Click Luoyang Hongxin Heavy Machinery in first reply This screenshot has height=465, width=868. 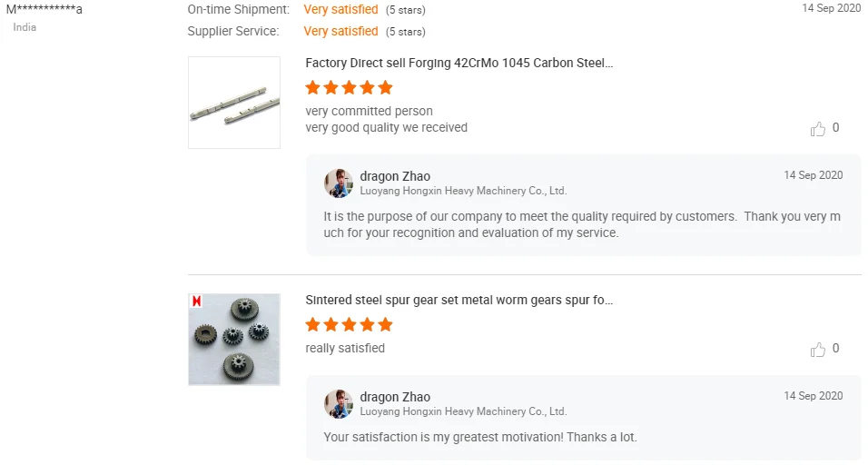click(463, 192)
